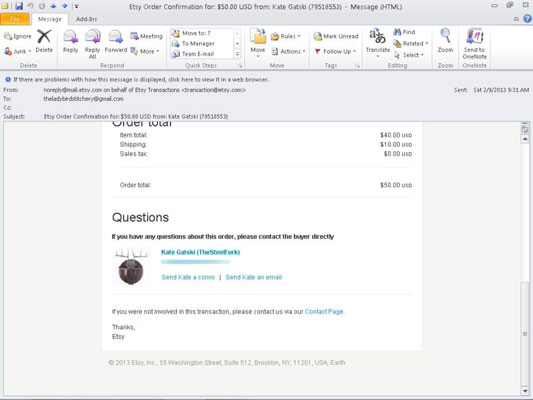Click the message body scrollbar thumb
The height and width of the screenshot is (400, 533).
pyautogui.click(x=525, y=334)
